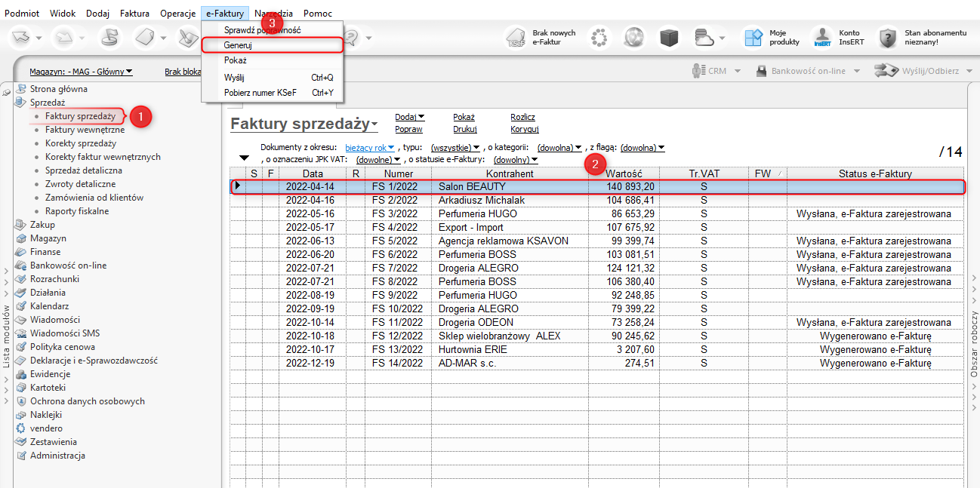980x488 pixels.
Task: Open Strona główna
Action: (x=58, y=89)
